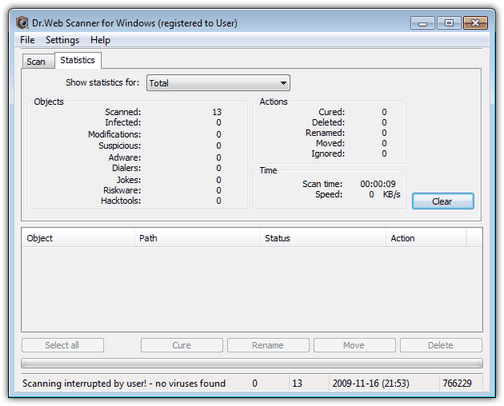Image resolution: width=504 pixels, height=406 pixels.
Task: Clear the statistics with Clear button
Action: tap(443, 201)
